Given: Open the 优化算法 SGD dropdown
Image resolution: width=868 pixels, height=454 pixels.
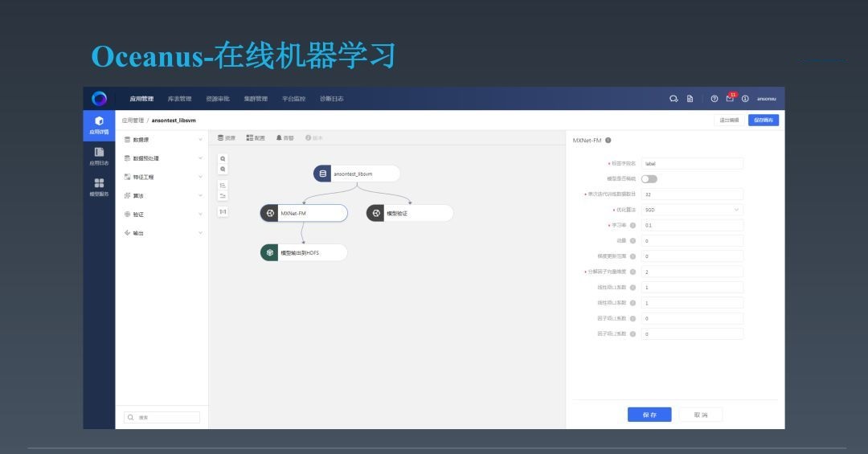Looking at the screenshot, I should [x=692, y=210].
